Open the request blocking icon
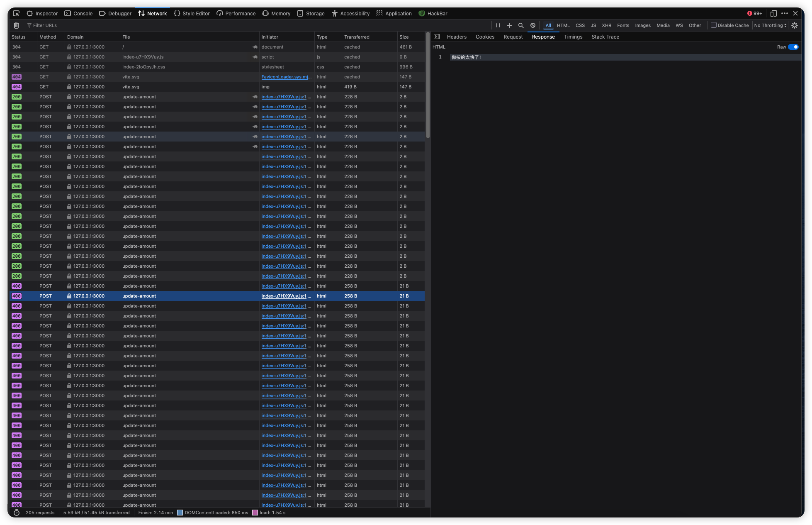 click(533, 25)
